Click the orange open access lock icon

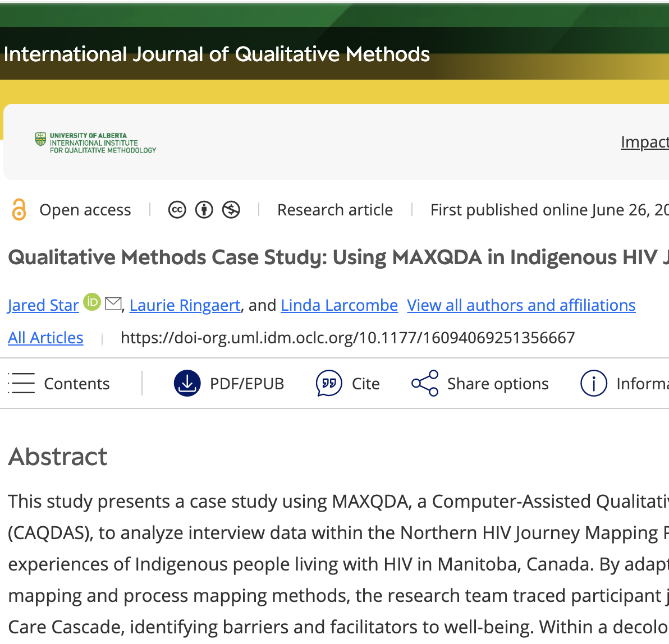point(19,209)
